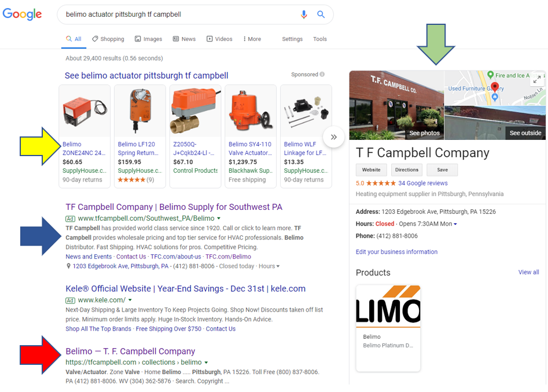The image size is (548, 392).
Task: Open the Belimo SY4-110 Valve Actuator product
Action: tap(250, 136)
